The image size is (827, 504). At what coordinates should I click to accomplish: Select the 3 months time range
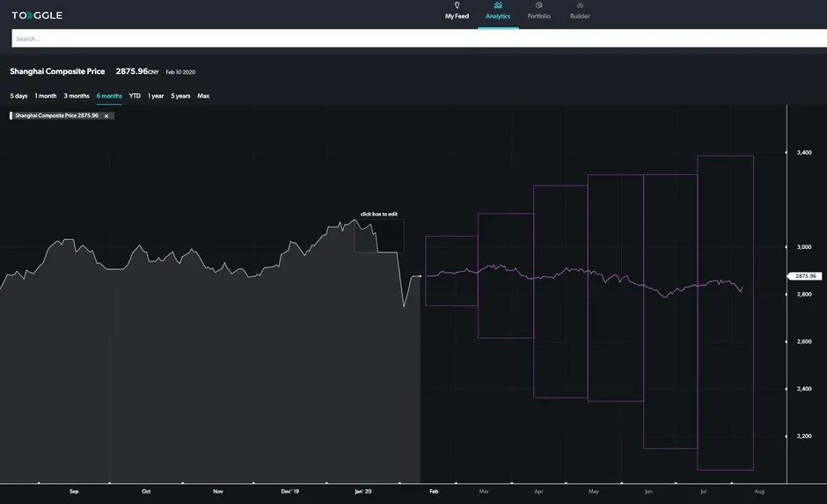(x=77, y=96)
